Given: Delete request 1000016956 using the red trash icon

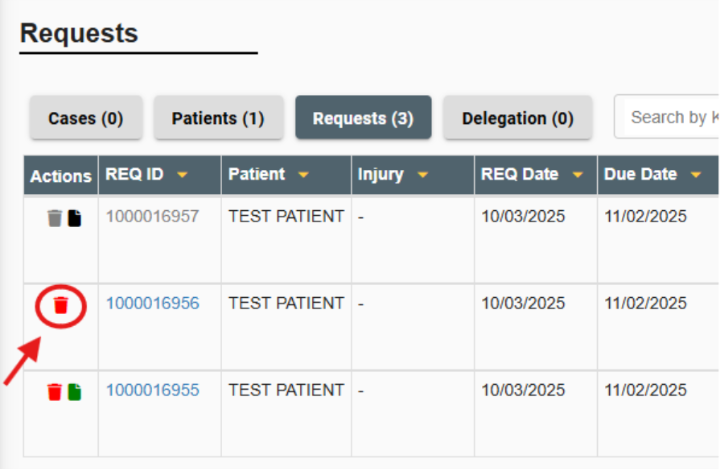Looking at the screenshot, I should 60,304.
